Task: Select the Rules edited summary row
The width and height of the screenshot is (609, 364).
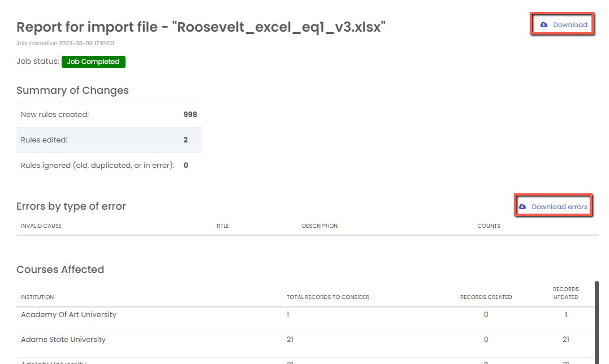Action: 109,140
